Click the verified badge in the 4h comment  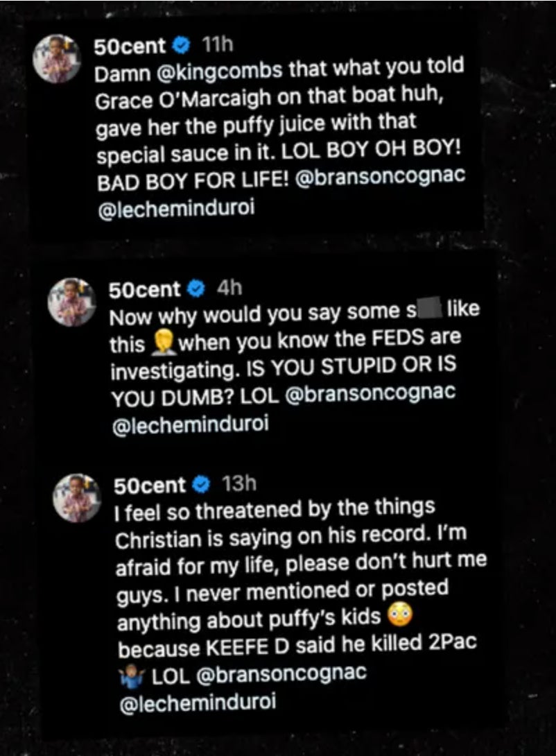click(198, 289)
